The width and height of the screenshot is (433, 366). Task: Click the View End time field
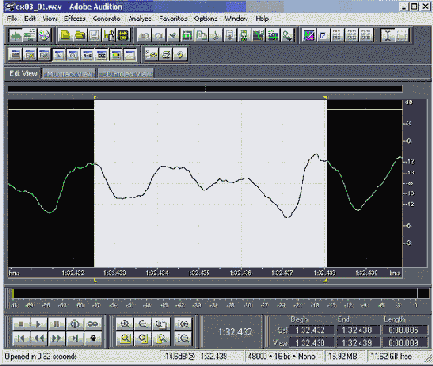(x=357, y=343)
